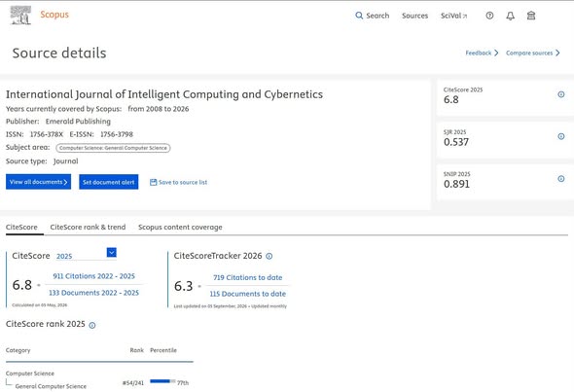
Task: Show info for SNIP 2025 metric
Action: tap(560, 179)
